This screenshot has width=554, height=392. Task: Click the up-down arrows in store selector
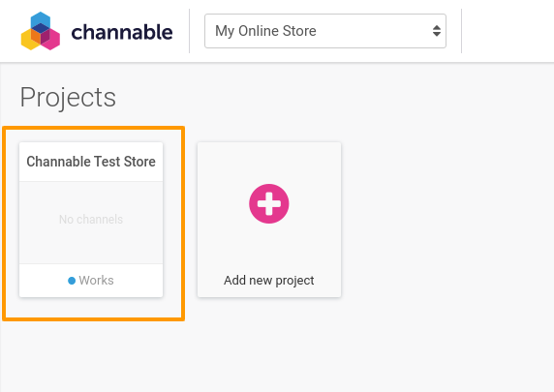[437, 31]
